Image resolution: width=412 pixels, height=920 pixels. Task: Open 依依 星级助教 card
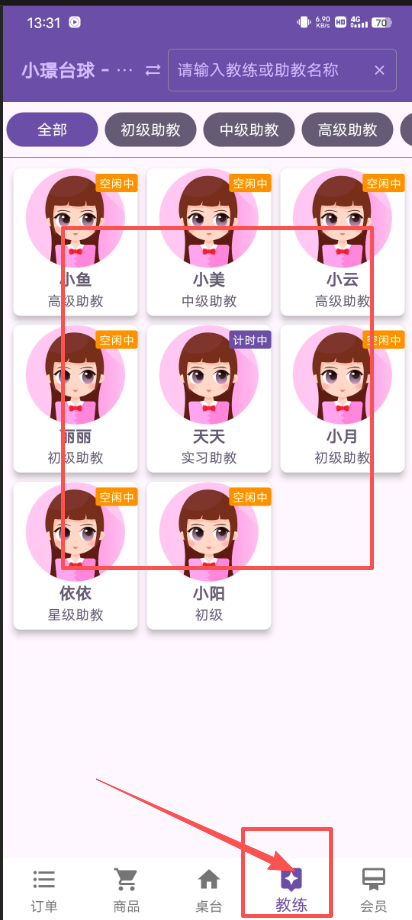[76, 556]
